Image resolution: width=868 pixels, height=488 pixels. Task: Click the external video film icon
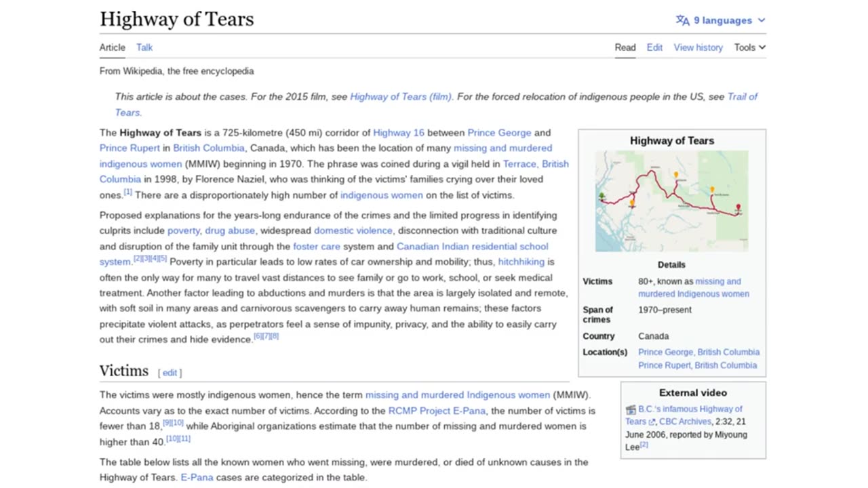(631, 409)
